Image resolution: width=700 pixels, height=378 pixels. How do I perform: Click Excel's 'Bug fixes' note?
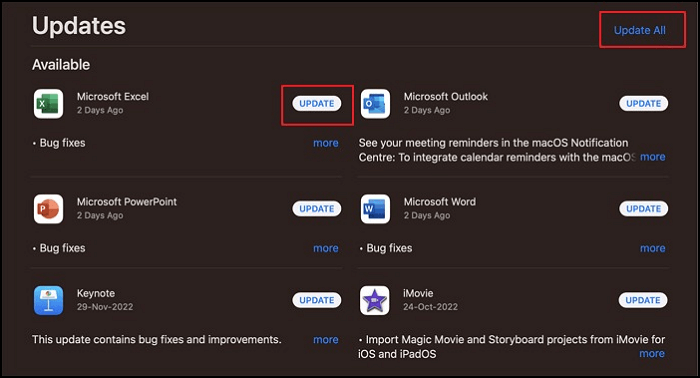click(x=59, y=143)
